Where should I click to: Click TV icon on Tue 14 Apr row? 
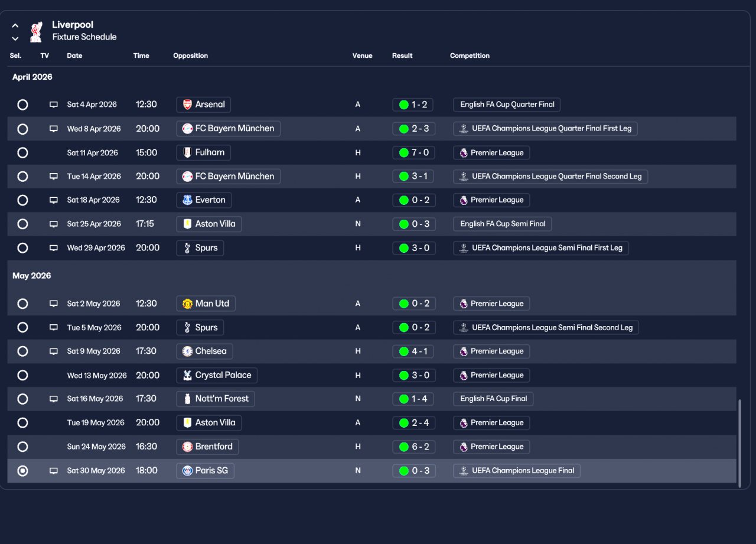coord(54,176)
